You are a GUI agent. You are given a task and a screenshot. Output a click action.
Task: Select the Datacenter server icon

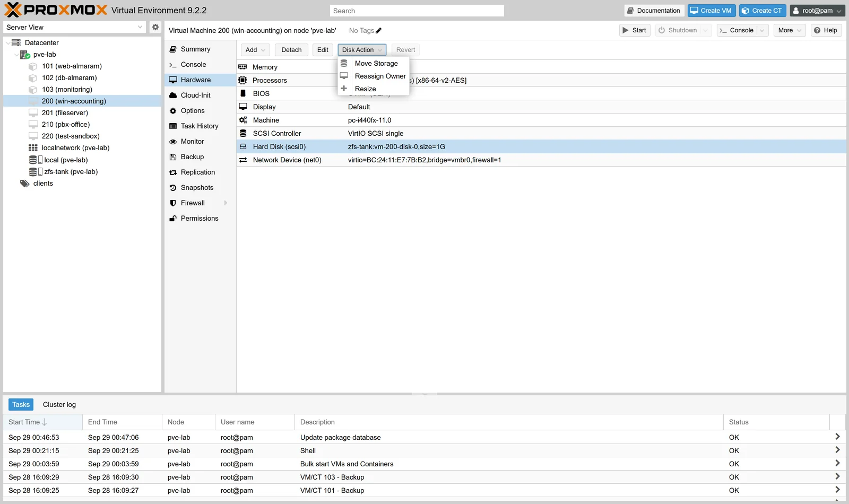16,42
